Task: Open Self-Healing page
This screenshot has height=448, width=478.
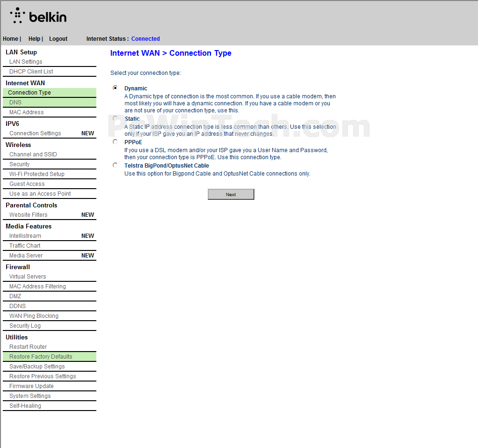Action: click(x=25, y=406)
